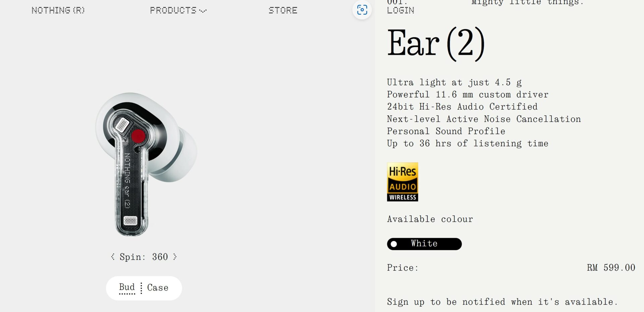
Task: Click the Ear (2) product heading
Action: (436, 44)
